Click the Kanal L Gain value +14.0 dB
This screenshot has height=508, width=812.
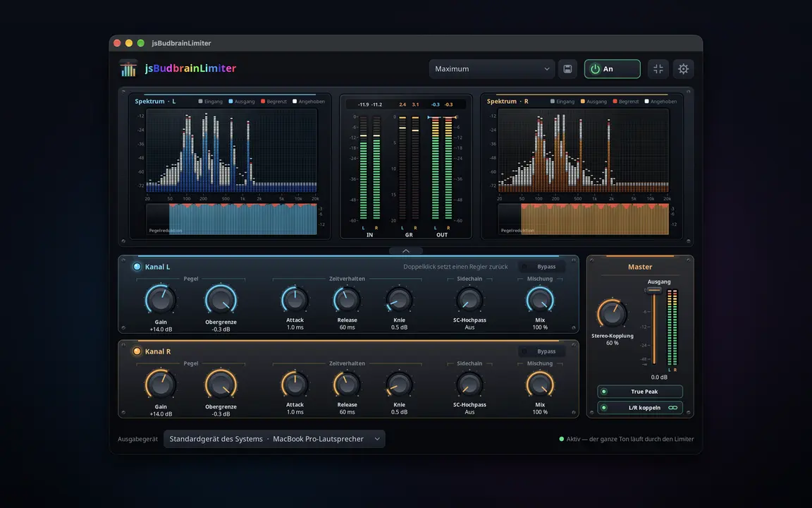[x=161, y=329]
